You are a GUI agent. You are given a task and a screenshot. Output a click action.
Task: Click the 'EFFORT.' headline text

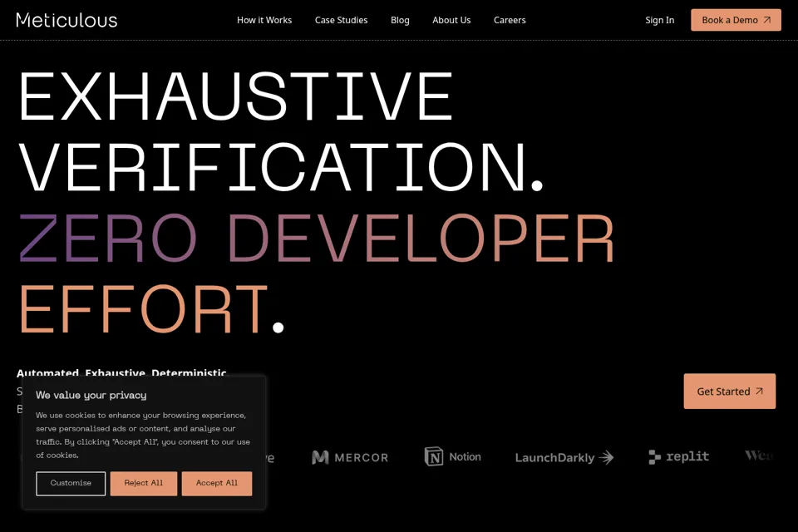[x=151, y=308]
